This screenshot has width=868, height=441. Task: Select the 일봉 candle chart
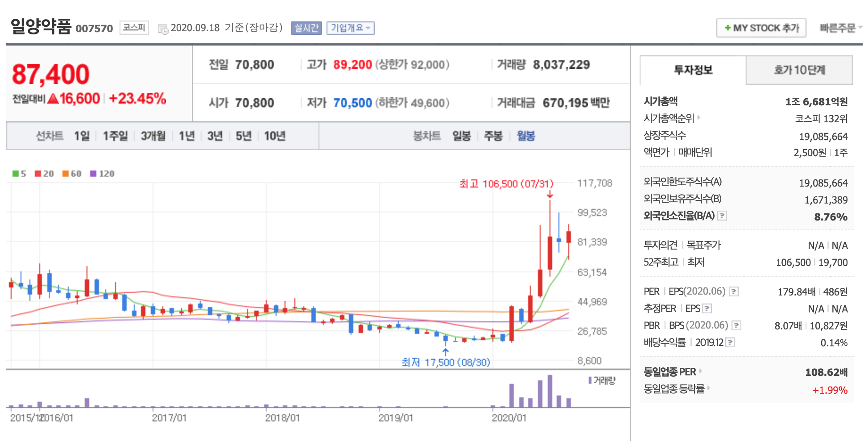coord(462,136)
